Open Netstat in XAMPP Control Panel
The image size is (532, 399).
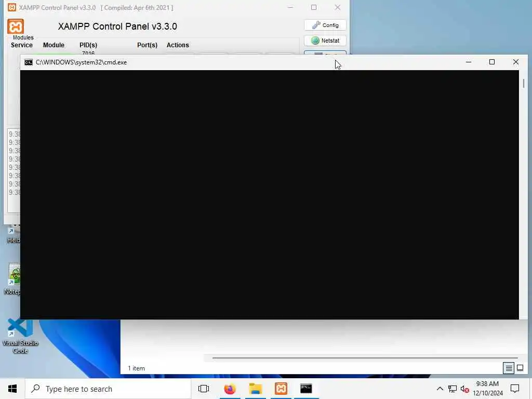tap(325, 41)
